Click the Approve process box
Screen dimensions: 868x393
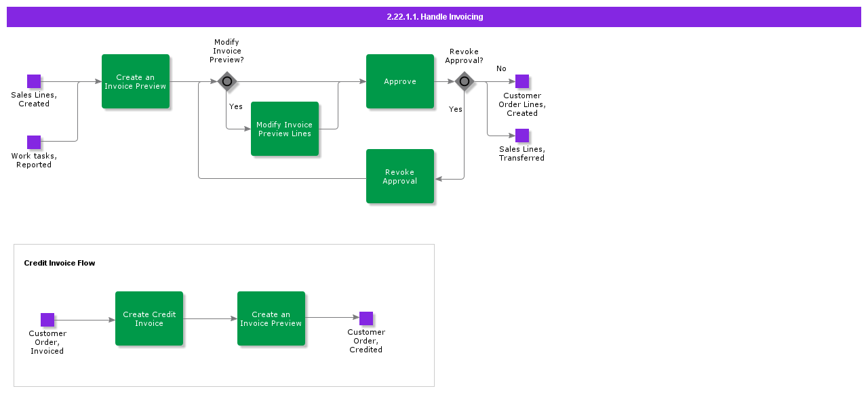click(x=400, y=81)
